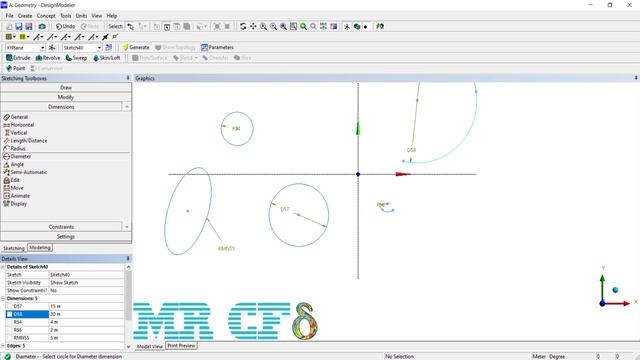Image resolution: width=640 pixels, height=360 pixels.
Task: Open the File menu
Action: point(9,16)
